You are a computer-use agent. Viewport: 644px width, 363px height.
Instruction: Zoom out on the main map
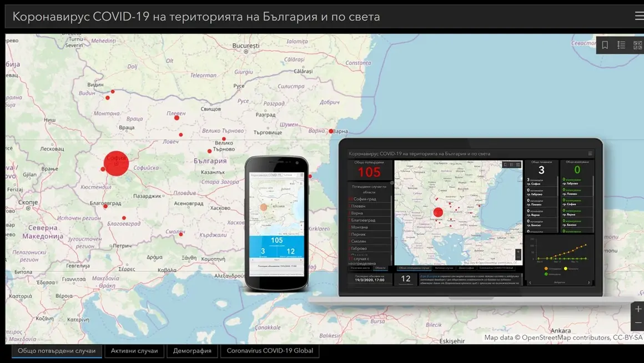pyautogui.click(x=638, y=323)
